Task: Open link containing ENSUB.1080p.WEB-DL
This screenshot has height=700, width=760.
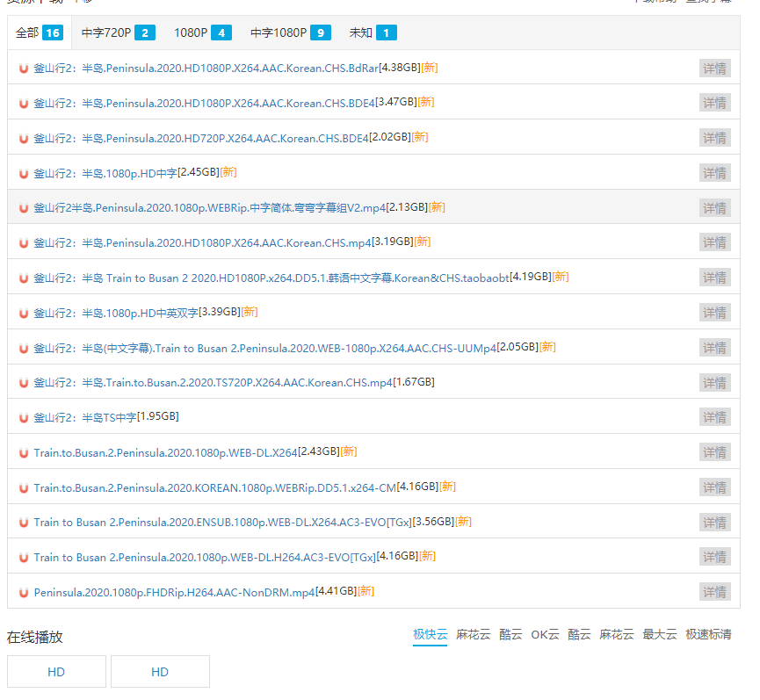Action: 223,523
